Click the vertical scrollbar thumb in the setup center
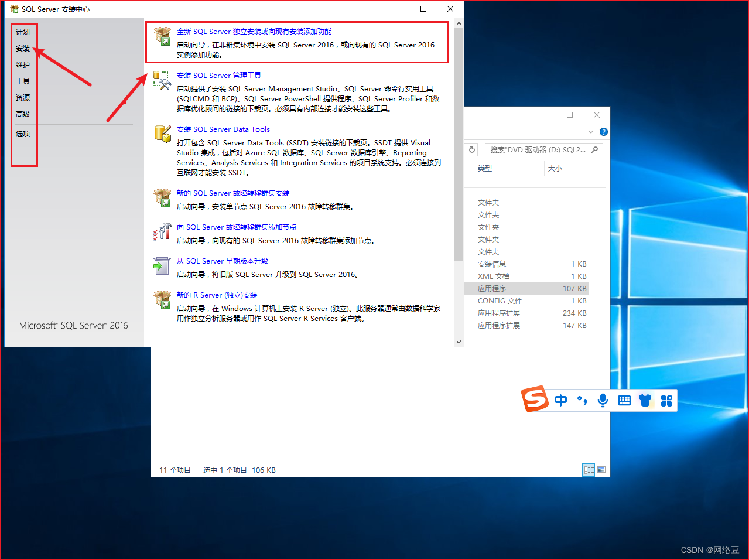Image resolution: width=749 pixels, height=560 pixels. 459,145
